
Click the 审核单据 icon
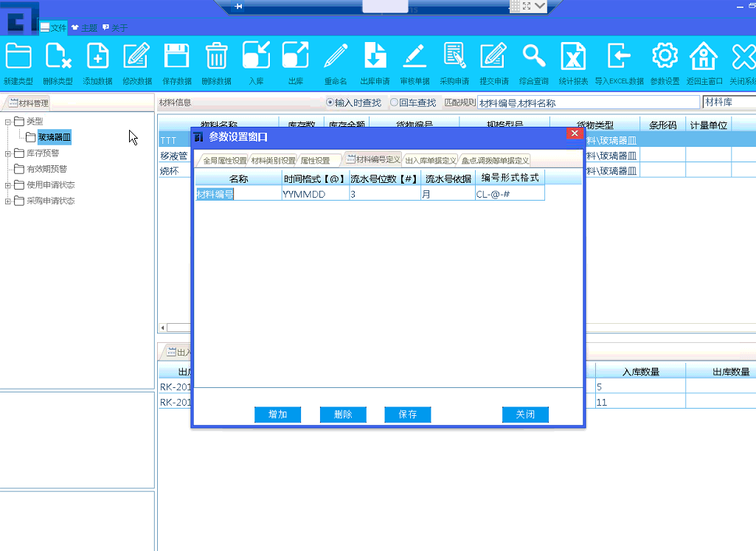click(415, 56)
